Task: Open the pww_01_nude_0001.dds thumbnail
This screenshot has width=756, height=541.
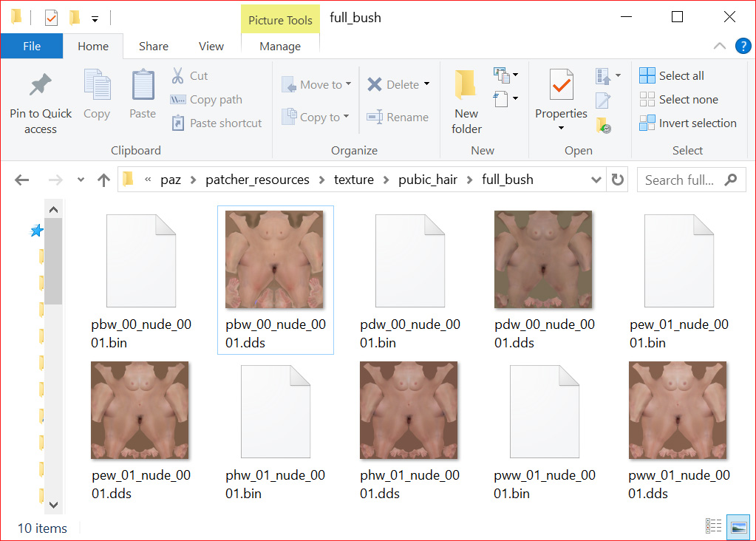Action: [678, 410]
